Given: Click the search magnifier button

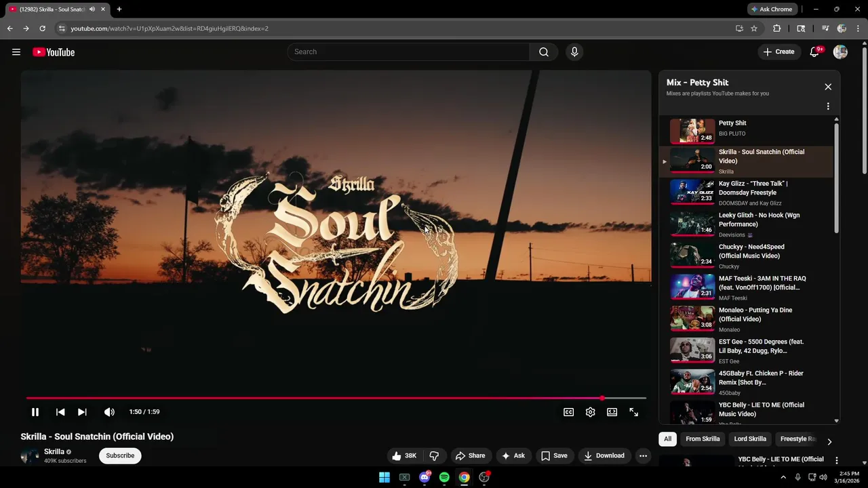Looking at the screenshot, I should pyautogui.click(x=544, y=52).
